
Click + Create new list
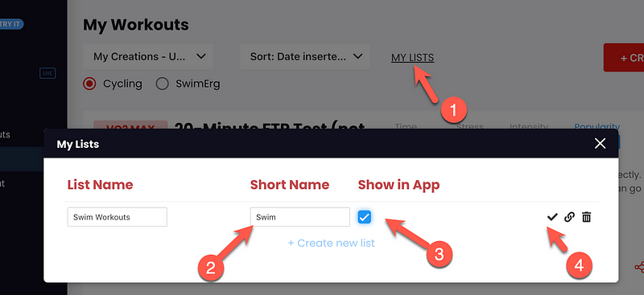click(331, 243)
